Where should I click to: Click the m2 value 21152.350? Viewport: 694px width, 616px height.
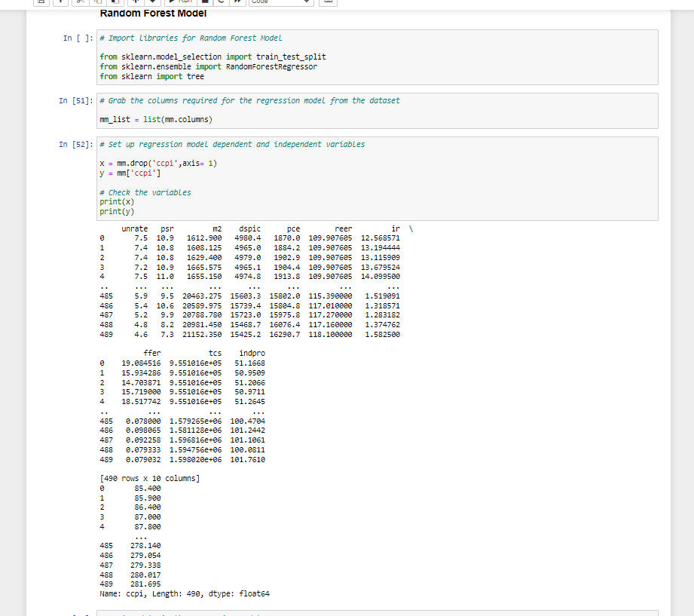[202, 335]
